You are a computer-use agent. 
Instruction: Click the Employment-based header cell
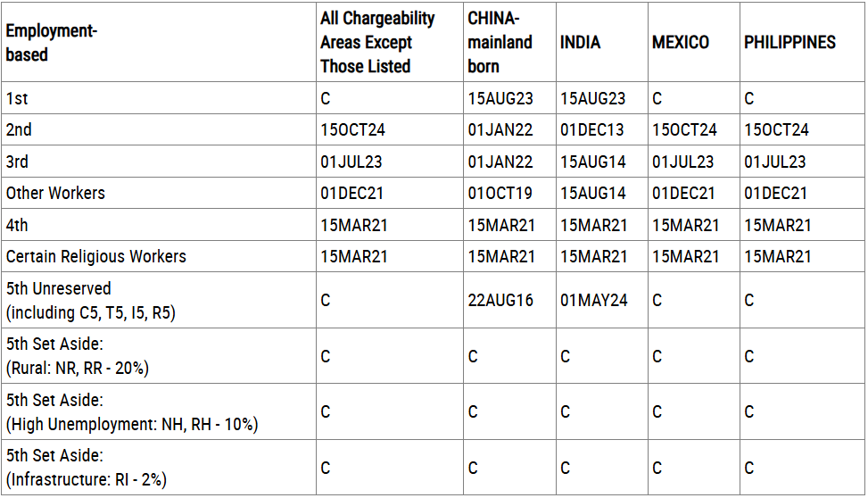51,43
